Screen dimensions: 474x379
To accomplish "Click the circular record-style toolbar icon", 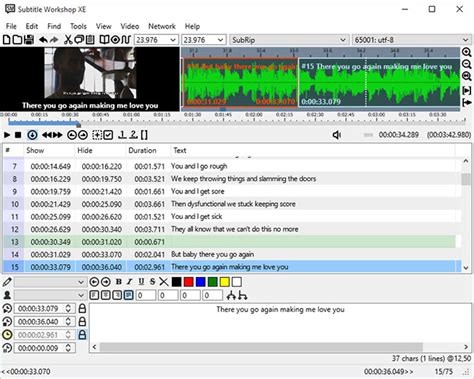I will coord(115,40).
